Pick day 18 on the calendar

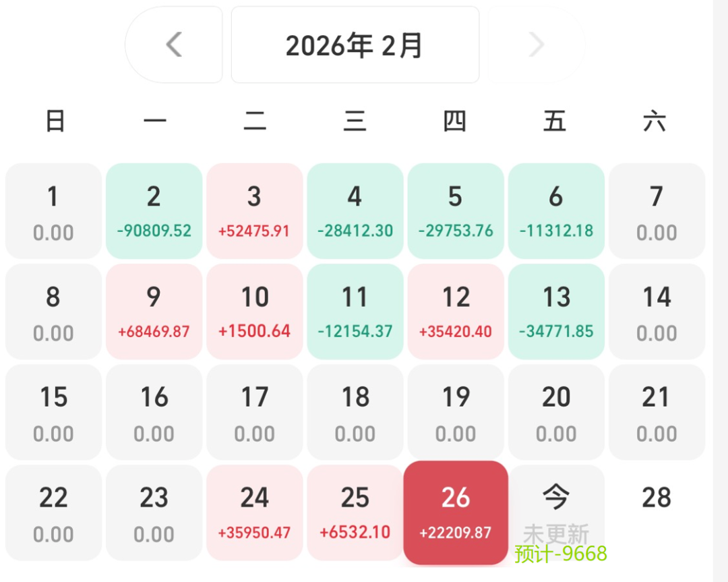355,413
